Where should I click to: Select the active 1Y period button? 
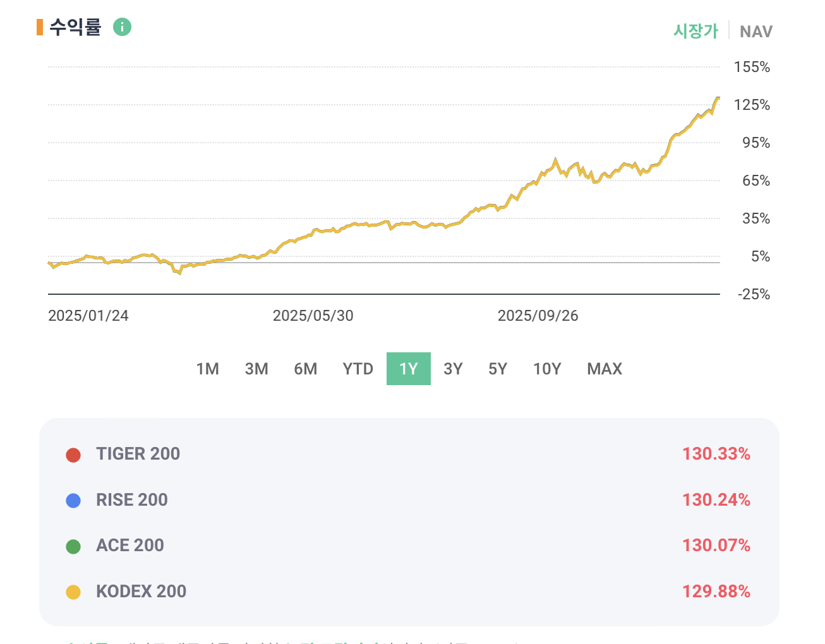coord(408,369)
